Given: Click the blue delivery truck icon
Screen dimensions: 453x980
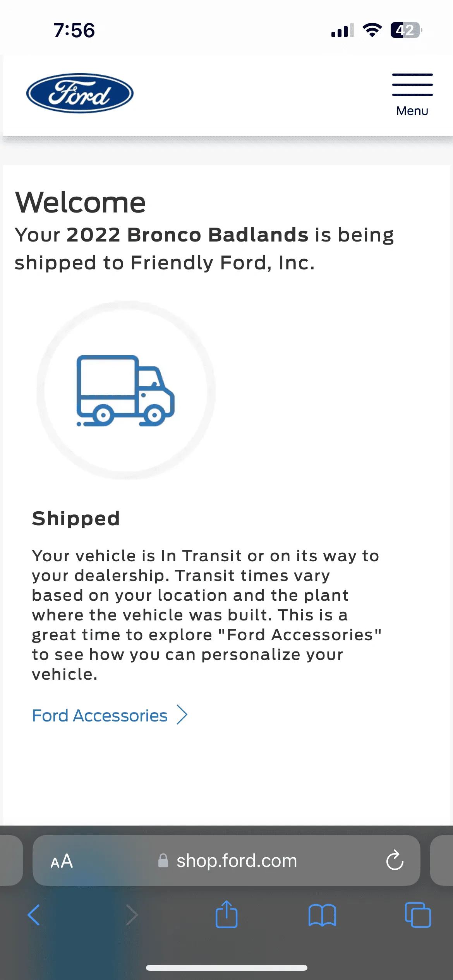Looking at the screenshot, I should 125,391.
